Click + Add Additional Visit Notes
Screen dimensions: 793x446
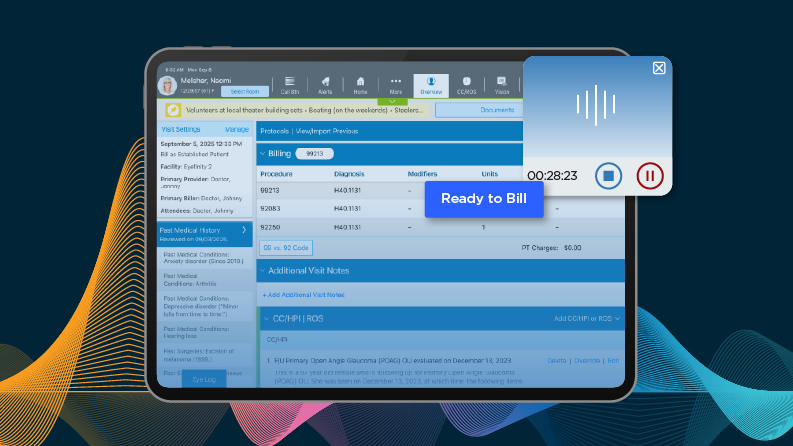[x=303, y=295]
